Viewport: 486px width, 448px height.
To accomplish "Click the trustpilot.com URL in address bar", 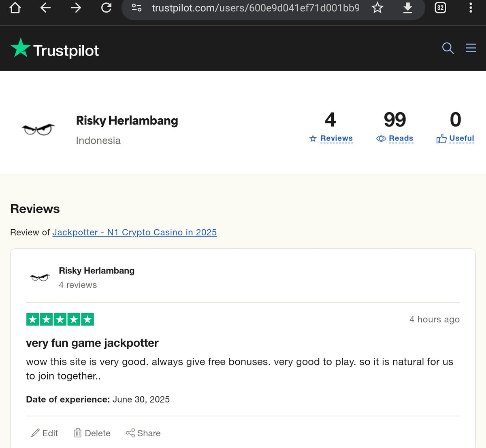I will [x=256, y=8].
